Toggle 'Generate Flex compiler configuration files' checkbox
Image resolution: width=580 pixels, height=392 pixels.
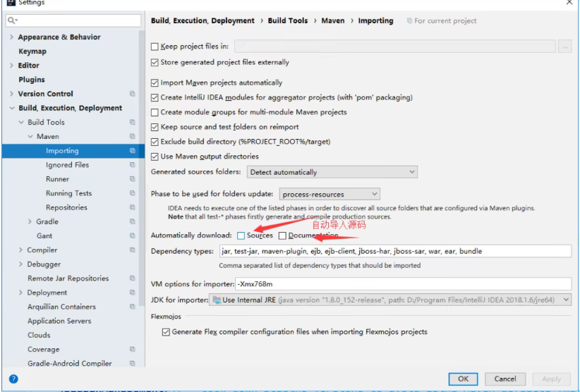coord(166,332)
